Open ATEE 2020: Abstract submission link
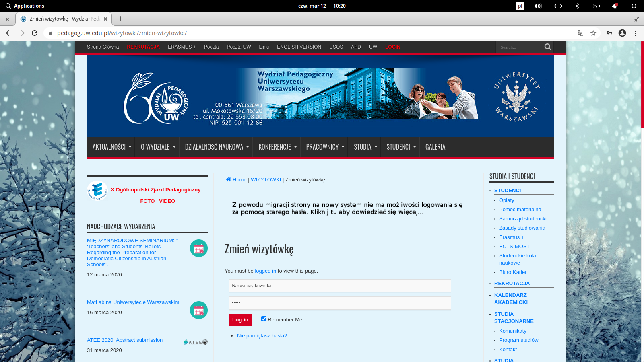Screen dimensions: 644x362 click(x=125, y=340)
